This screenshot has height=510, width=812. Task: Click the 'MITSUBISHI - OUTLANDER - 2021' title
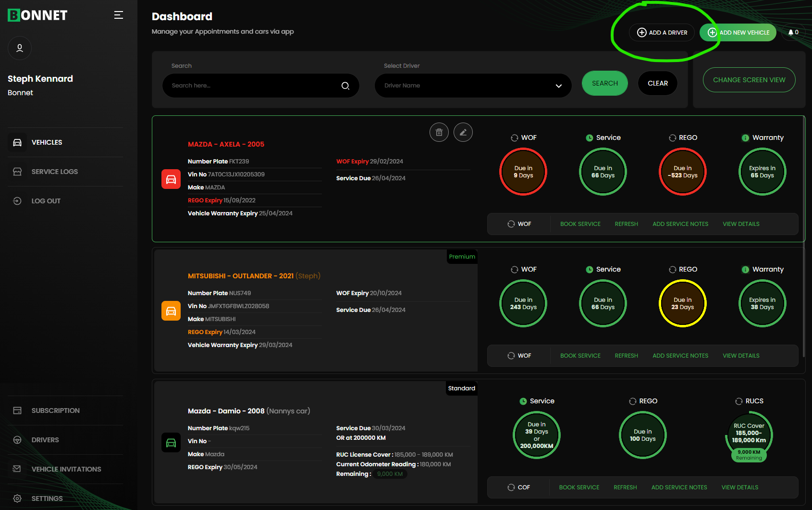pyautogui.click(x=241, y=276)
